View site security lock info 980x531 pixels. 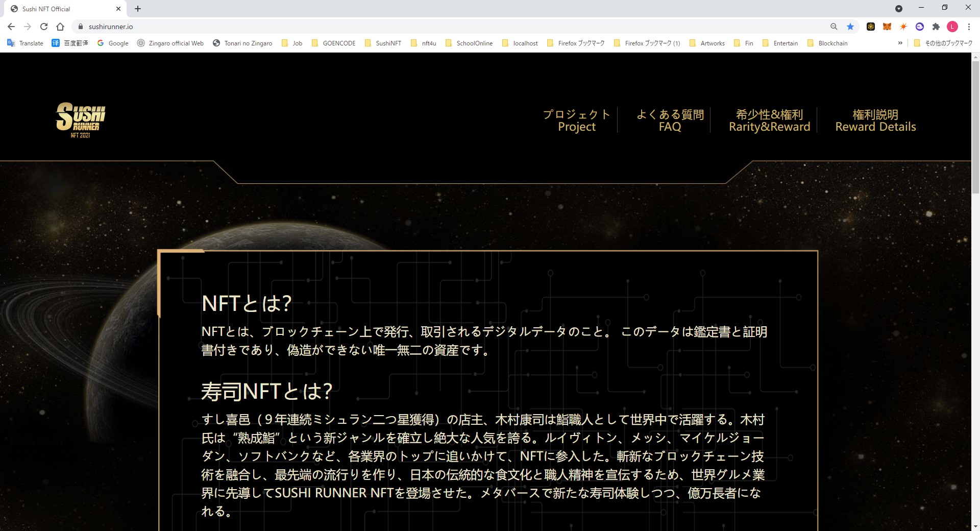click(x=80, y=27)
